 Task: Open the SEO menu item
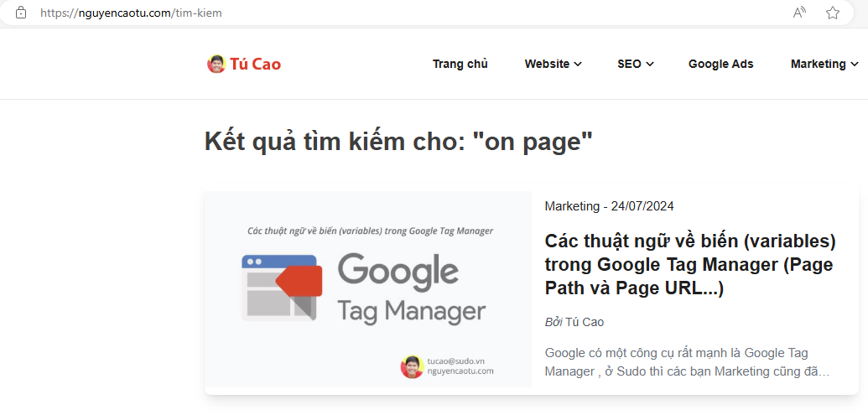point(636,65)
